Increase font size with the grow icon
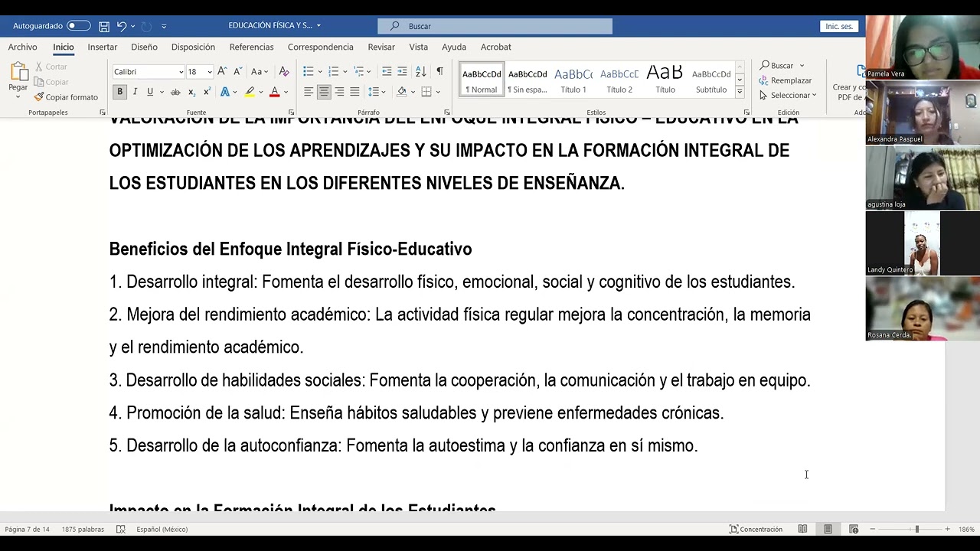The image size is (980, 551). click(222, 71)
